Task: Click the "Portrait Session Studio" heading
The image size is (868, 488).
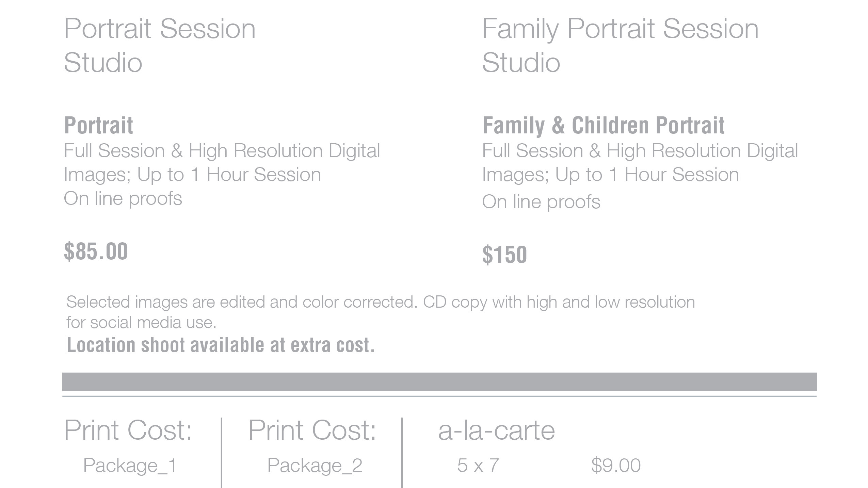Action: pos(159,45)
